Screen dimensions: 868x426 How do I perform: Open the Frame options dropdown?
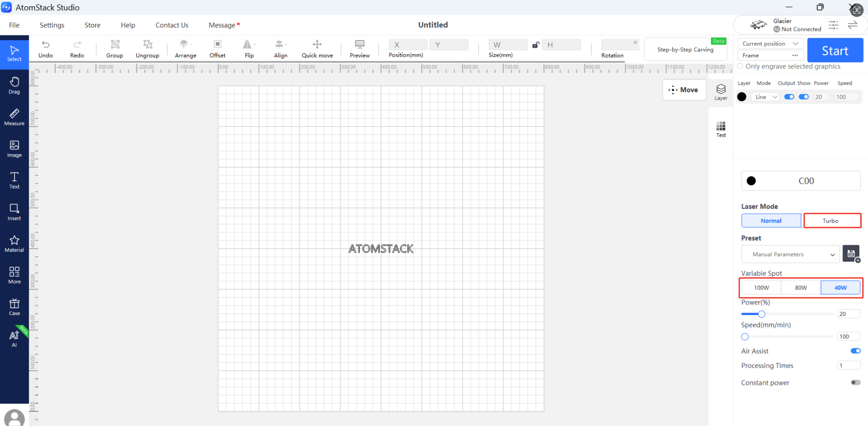[x=795, y=55]
